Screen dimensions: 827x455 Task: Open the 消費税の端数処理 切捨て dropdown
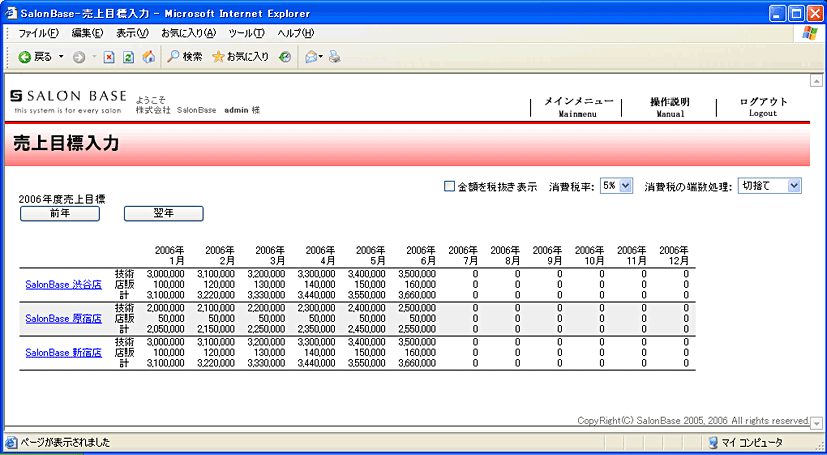[x=770, y=186]
